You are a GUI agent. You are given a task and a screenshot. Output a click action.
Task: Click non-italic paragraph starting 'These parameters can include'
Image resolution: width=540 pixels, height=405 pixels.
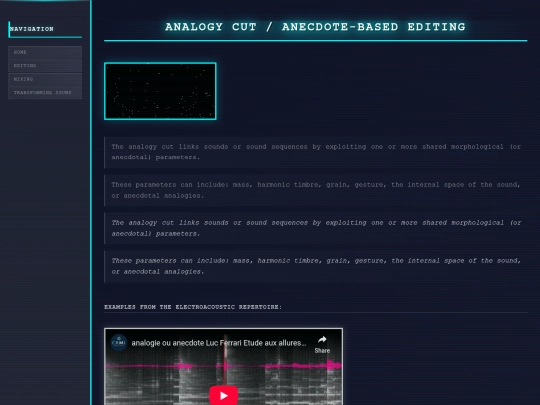[316, 190]
